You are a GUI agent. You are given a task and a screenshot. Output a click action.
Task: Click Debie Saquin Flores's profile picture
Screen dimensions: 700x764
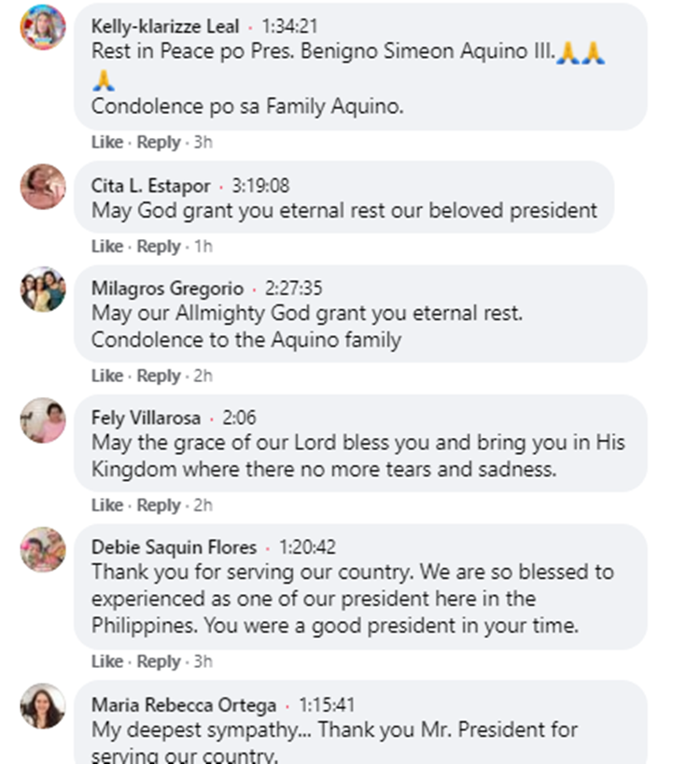point(43,549)
